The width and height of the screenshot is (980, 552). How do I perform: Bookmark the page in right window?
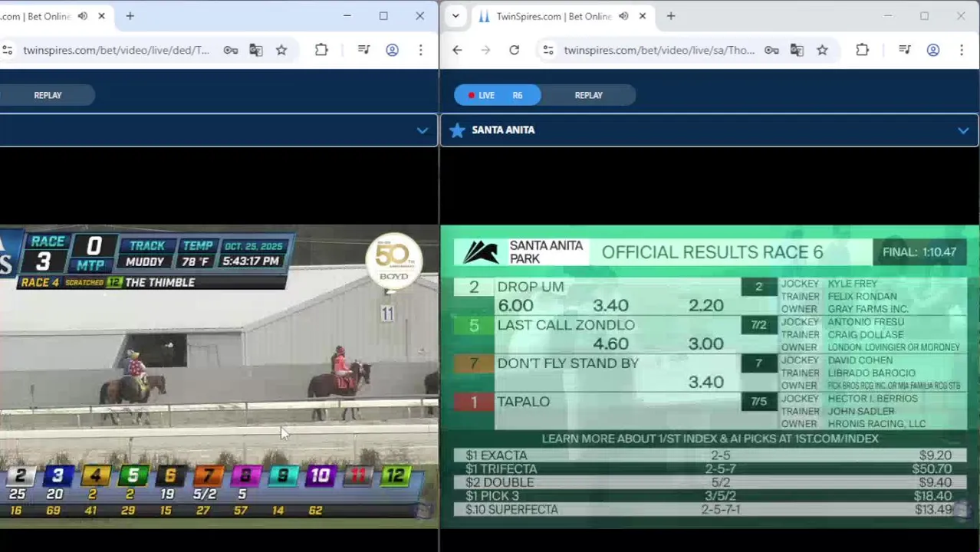click(x=822, y=51)
